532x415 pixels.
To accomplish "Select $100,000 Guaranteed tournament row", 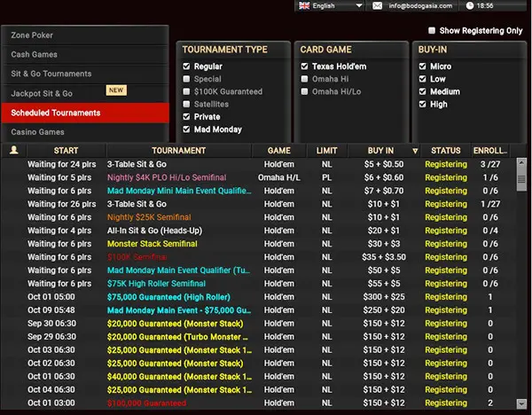I will (259, 403).
